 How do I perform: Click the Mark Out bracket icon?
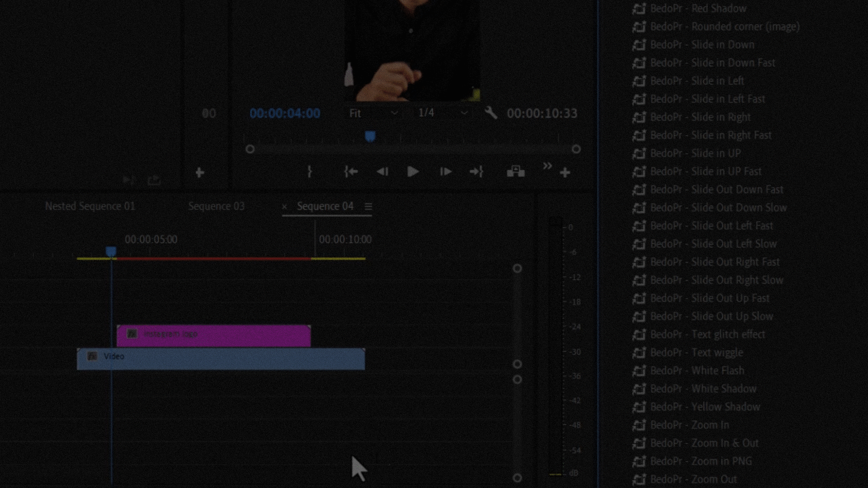point(310,172)
